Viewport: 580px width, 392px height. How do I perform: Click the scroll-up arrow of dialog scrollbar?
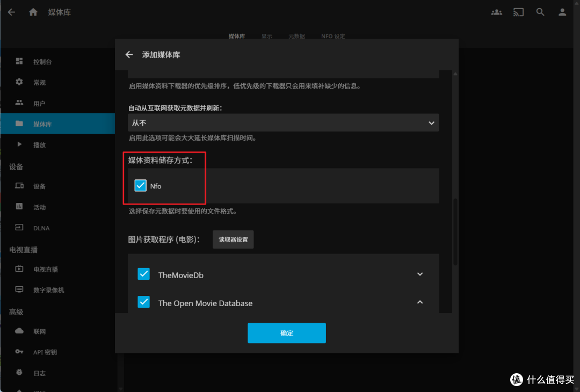pyautogui.click(x=455, y=74)
